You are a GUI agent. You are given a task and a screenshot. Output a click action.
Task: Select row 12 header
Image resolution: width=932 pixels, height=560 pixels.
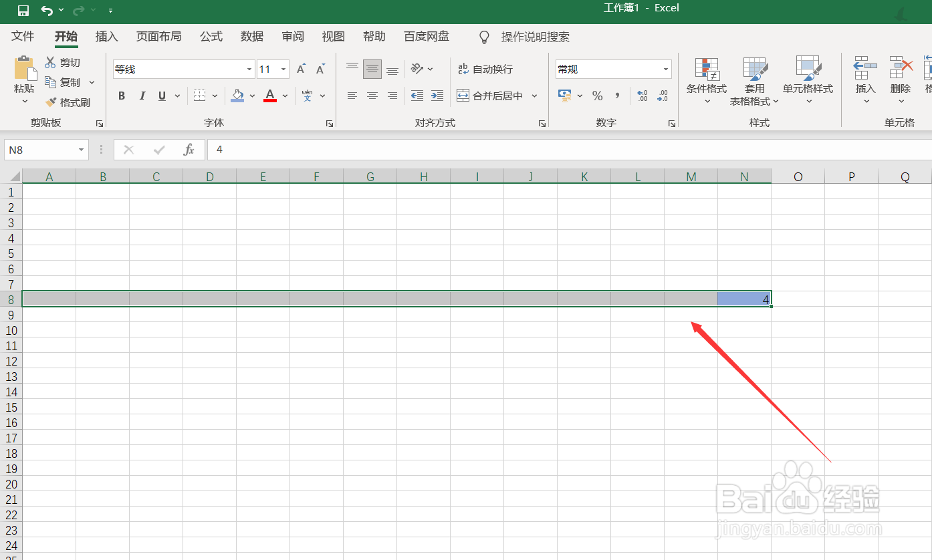pyautogui.click(x=11, y=361)
